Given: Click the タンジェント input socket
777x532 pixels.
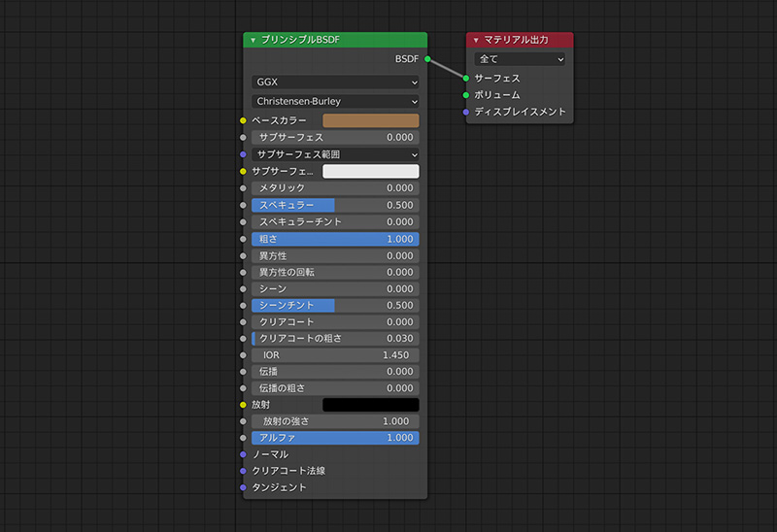Looking at the screenshot, I should coord(243,487).
